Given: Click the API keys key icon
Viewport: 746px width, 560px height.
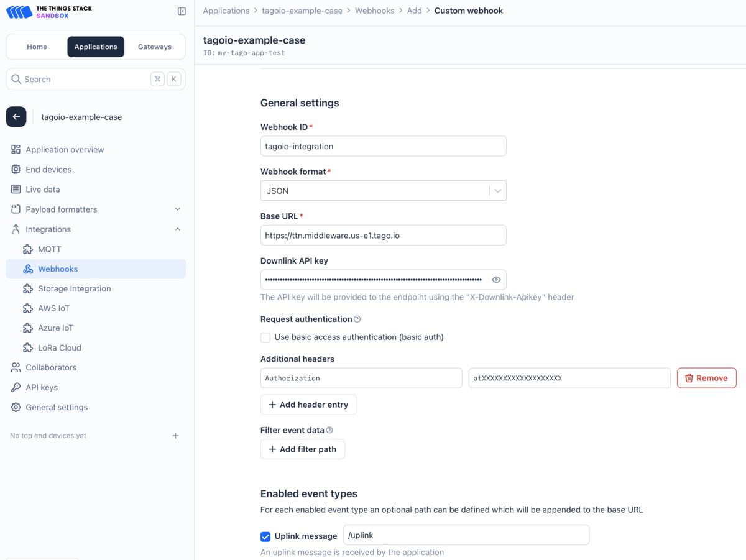Looking at the screenshot, I should [x=16, y=387].
